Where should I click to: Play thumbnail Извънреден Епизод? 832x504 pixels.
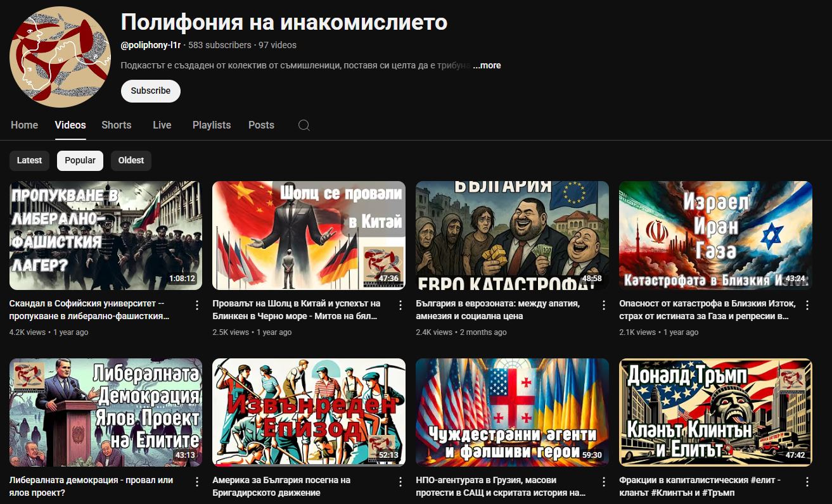[309, 412]
